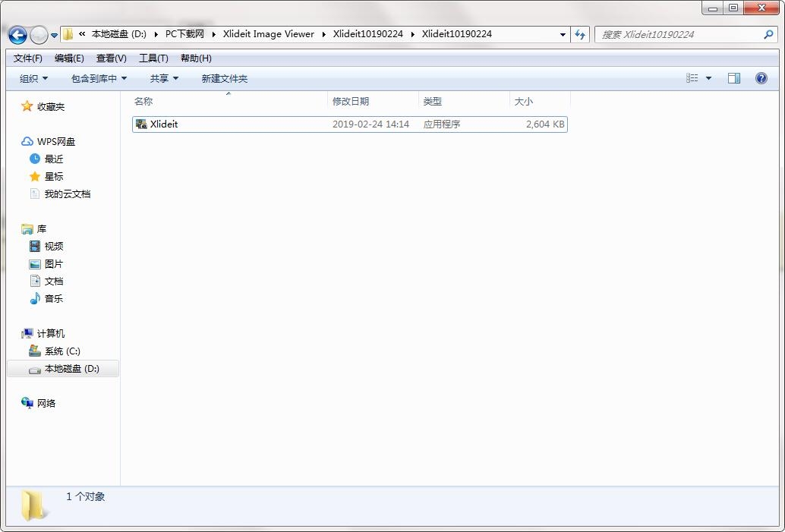Open the 查看(V) menu

(x=111, y=58)
